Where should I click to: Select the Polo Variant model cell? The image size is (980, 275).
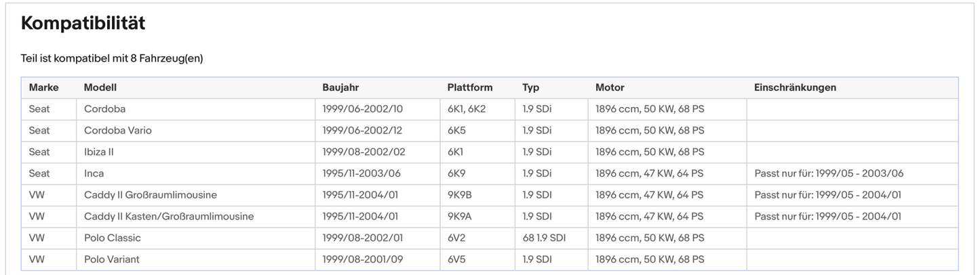coord(112,259)
